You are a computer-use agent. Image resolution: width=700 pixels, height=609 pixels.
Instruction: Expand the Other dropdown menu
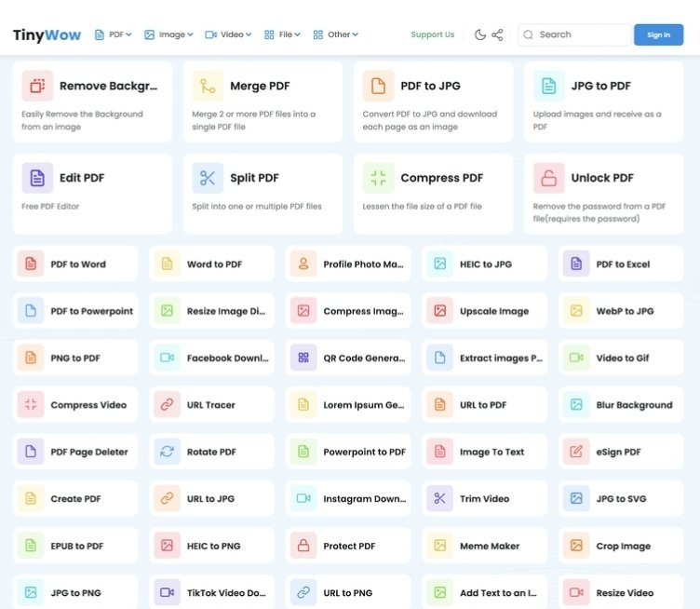336,34
